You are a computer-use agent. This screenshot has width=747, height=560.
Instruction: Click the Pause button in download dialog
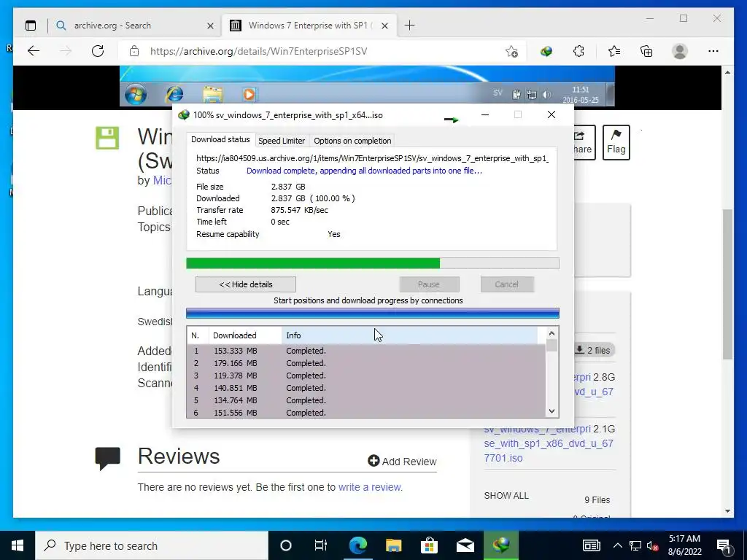pyautogui.click(x=429, y=284)
